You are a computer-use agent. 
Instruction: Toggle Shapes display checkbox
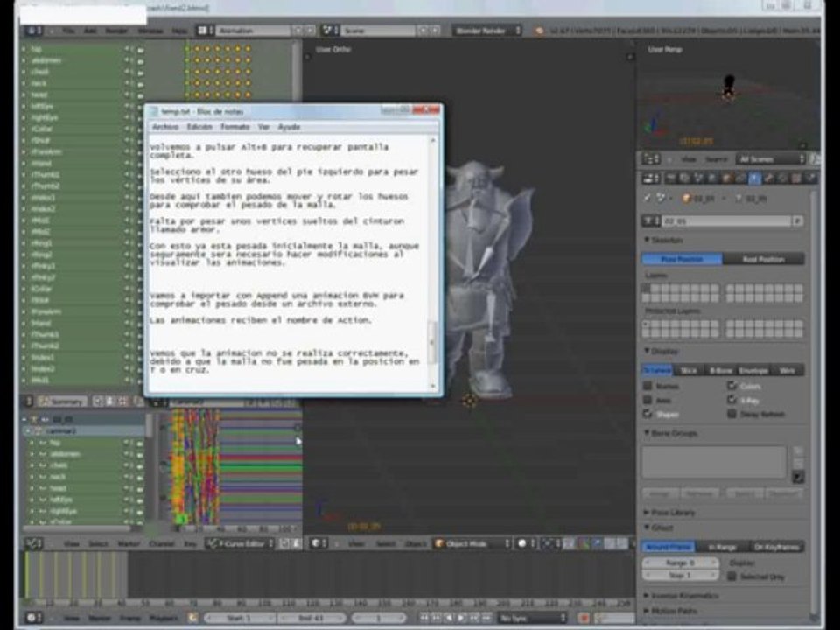tap(647, 414)
